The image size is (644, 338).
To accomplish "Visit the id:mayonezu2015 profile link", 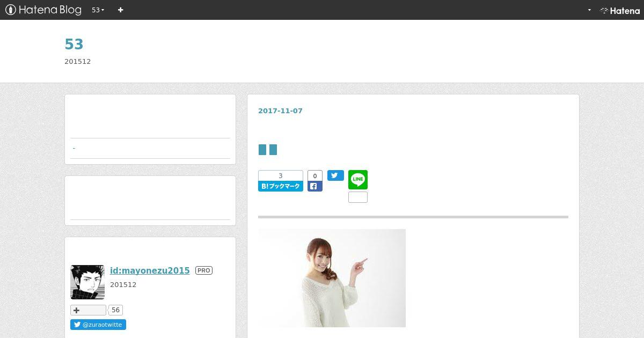I will click(x=150, y=270).
